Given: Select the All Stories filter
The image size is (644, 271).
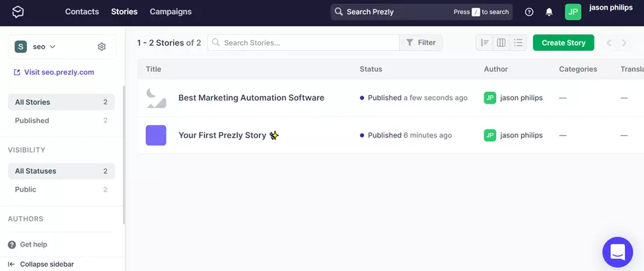Looking at the screenshot, I should coord(61,102).
